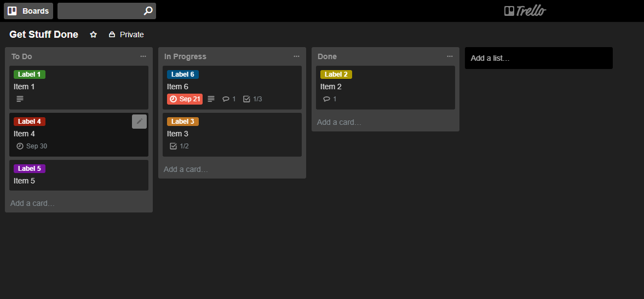Click Add a list field

(538, 58)
